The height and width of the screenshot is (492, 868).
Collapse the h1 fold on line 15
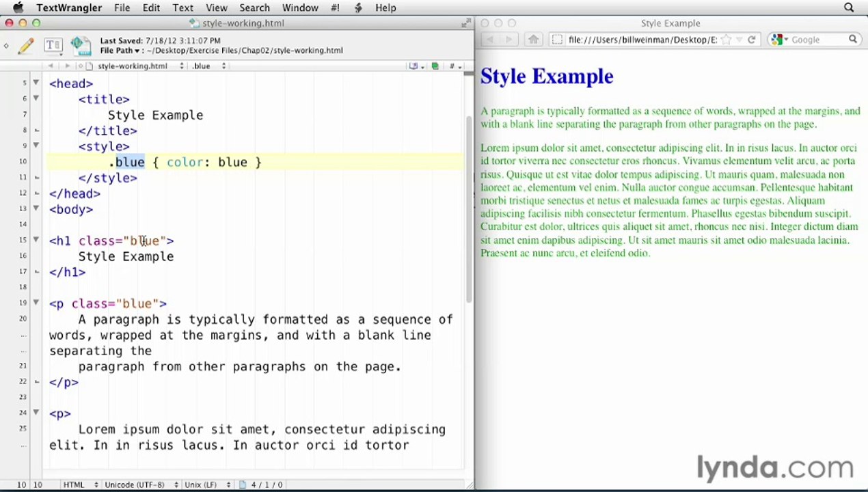(36, 240)
